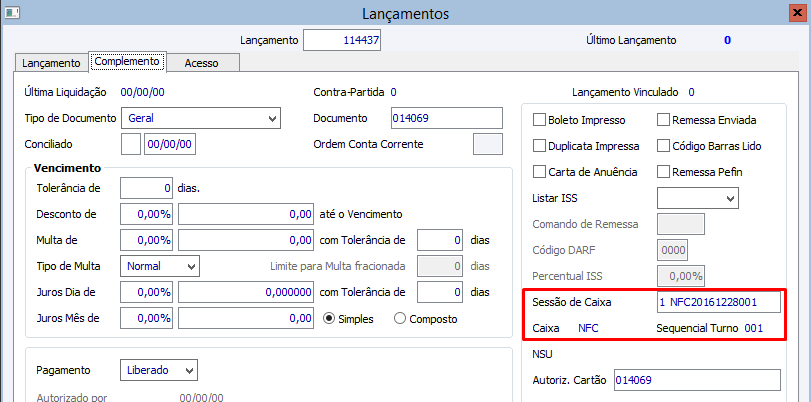Focus the Autoriz. Cartão field
The image size is (811, 402).
click(696, 380)
